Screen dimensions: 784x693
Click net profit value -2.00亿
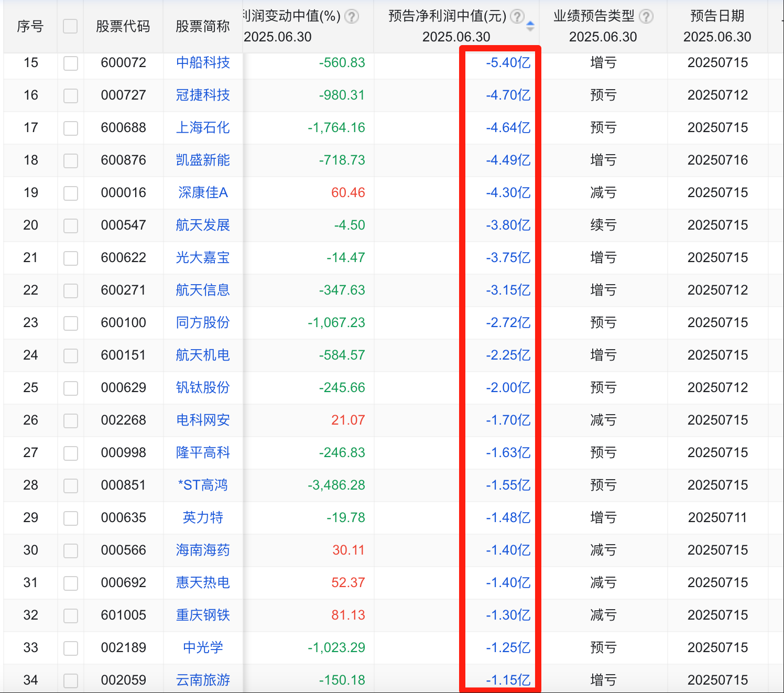click(x=508, y=387)
